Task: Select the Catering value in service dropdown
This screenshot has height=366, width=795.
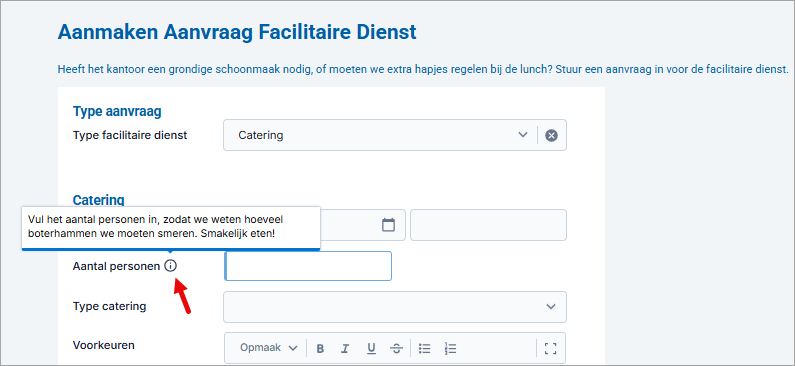Action: [261, 135]
